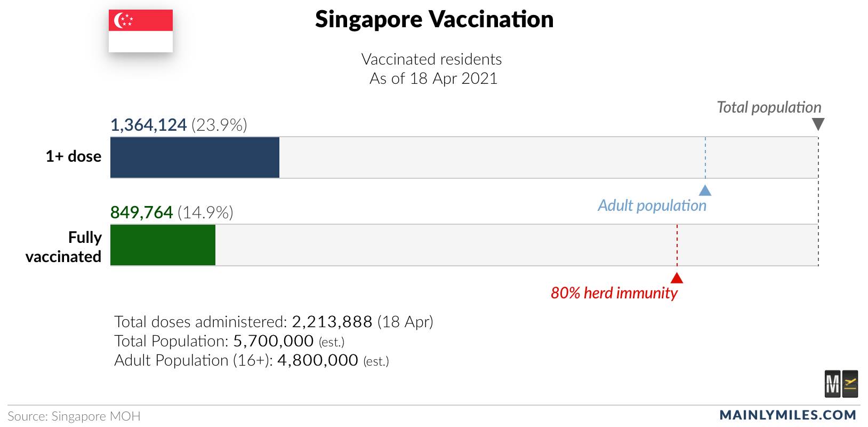Click the red 80% herd immunity triangle
Viewport: 868px width, 427px height.
click(x=677, y=278)
